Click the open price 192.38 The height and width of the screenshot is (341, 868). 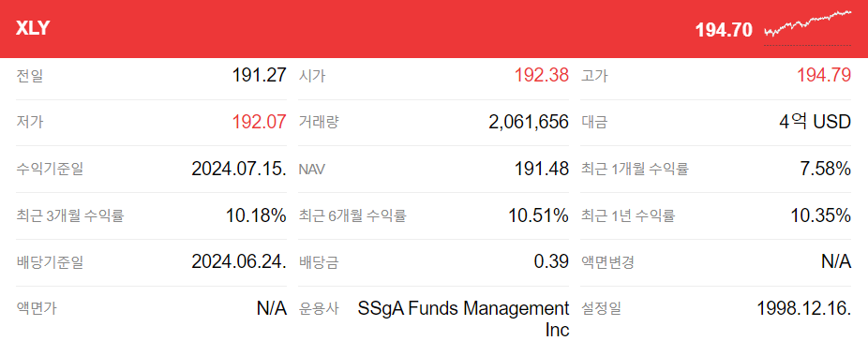(542, 75)
